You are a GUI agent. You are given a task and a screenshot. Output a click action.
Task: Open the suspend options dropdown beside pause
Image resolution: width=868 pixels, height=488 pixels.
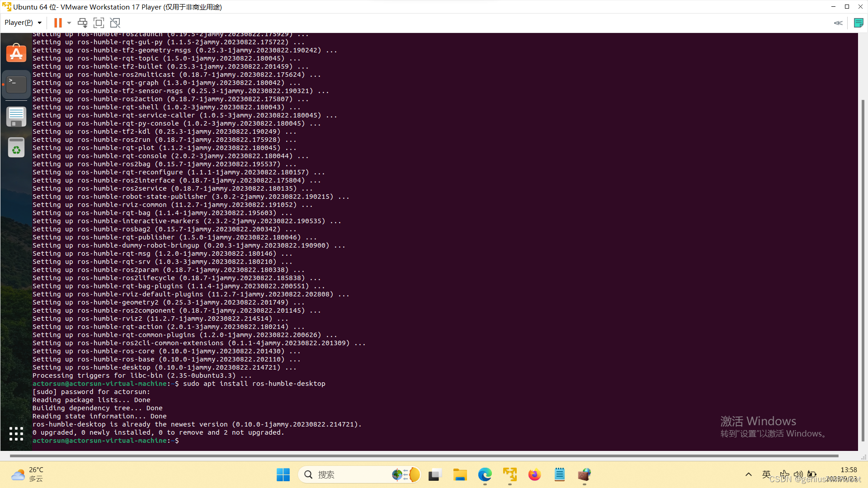69,23
